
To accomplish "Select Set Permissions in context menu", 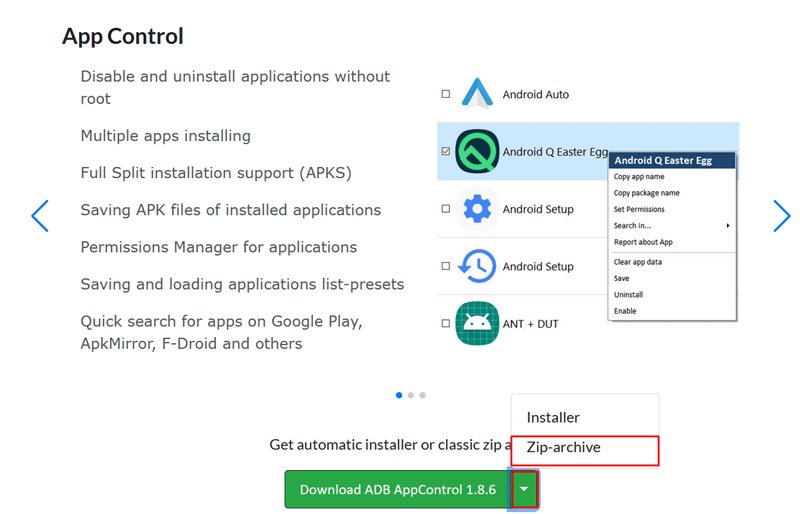I will click(639, 209).
